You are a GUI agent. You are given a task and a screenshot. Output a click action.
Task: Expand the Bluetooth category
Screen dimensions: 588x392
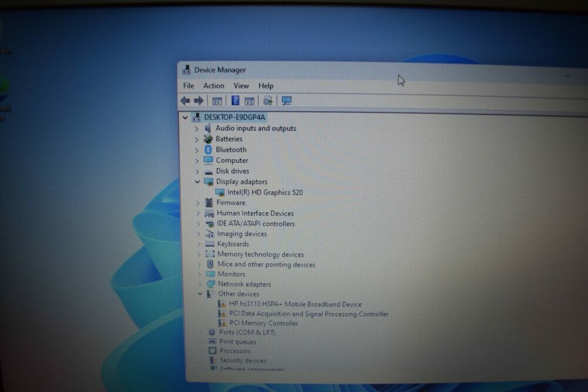[x=196, y=150]
